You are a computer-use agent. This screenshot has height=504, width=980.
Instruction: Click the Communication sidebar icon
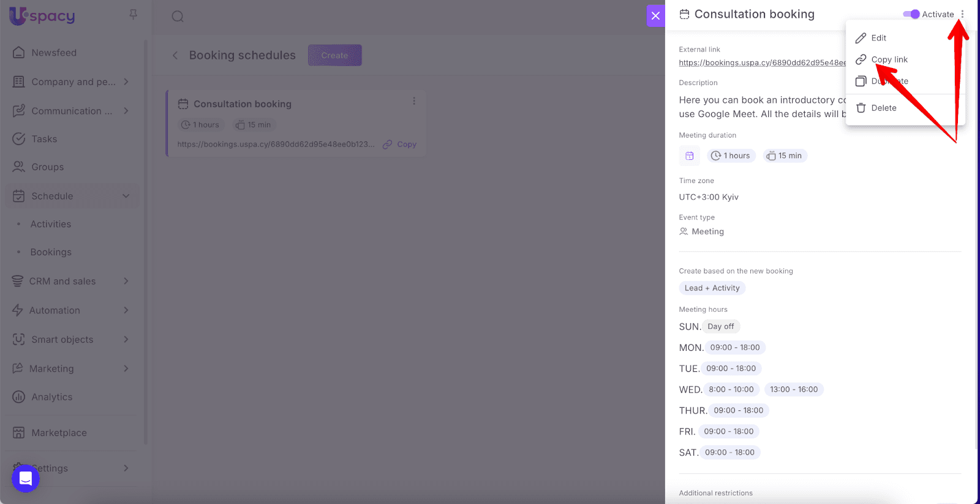pos(19,111)
